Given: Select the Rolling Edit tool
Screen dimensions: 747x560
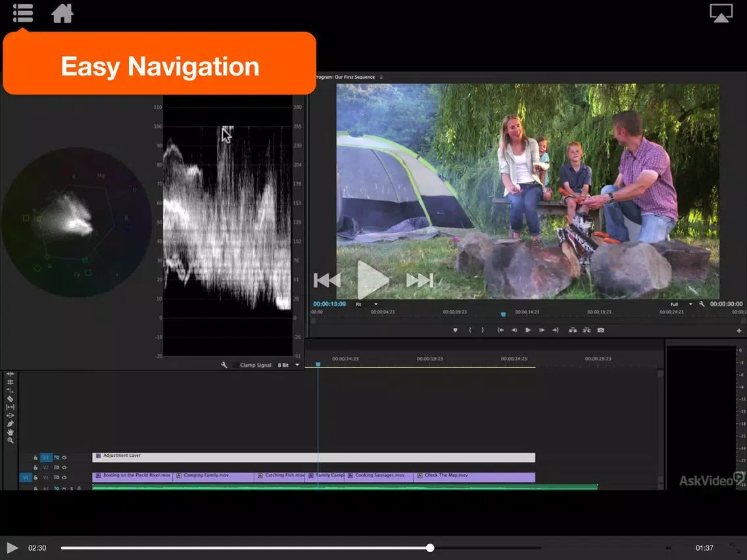Looking at the screenshot, I should [x=10, y=383].
